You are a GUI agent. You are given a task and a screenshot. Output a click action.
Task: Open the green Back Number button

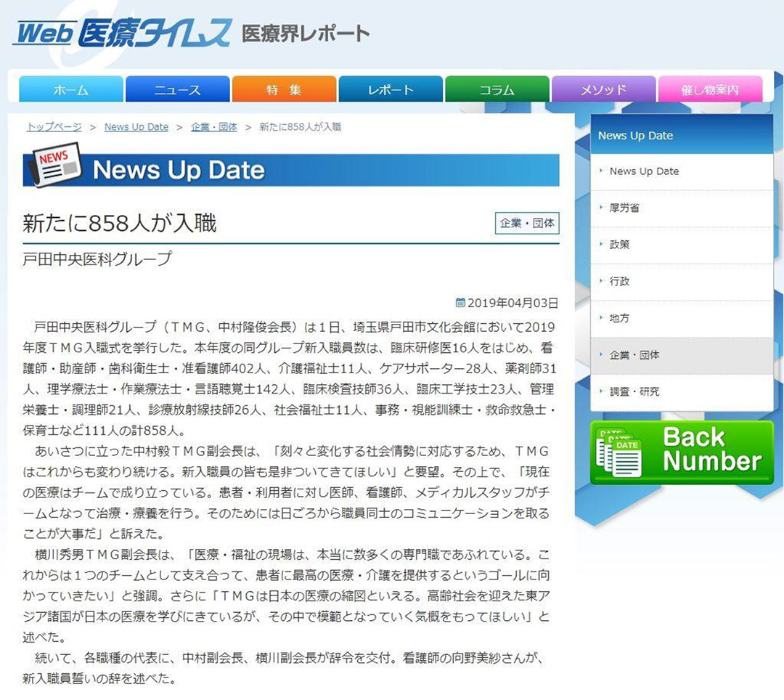(x=682, y=452)
